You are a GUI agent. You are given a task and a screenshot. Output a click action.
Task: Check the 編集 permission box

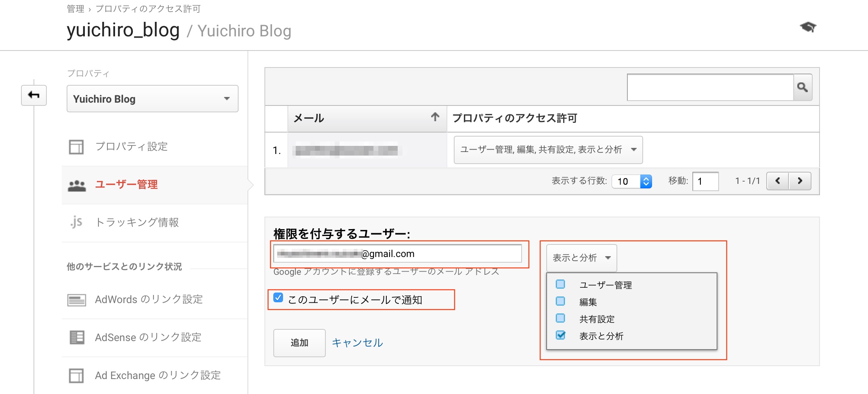pyautogui.click(x=560, y=301)
